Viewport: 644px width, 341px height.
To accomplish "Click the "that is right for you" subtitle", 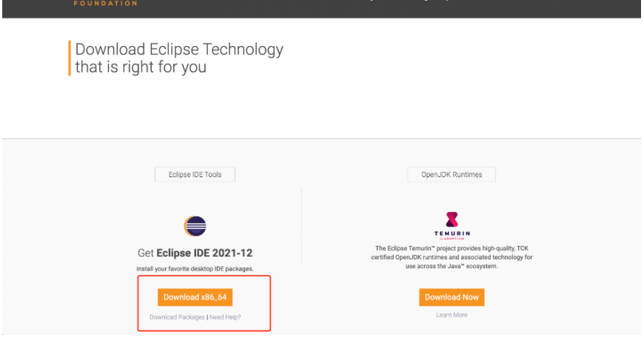I will (141, 67).
